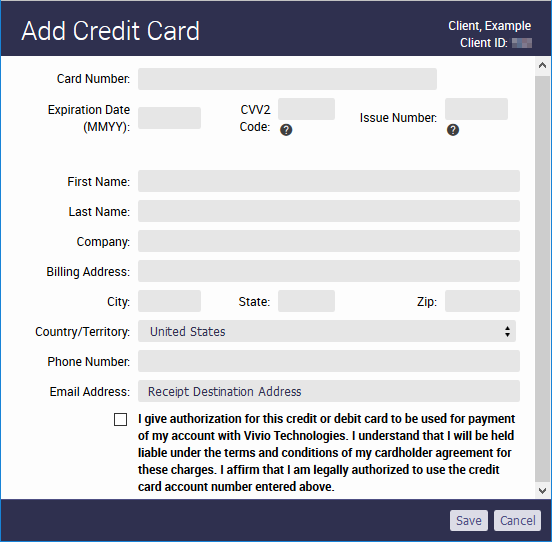Select the Issue Number input box
552x542 pixels.
click(x=476, y=109)
